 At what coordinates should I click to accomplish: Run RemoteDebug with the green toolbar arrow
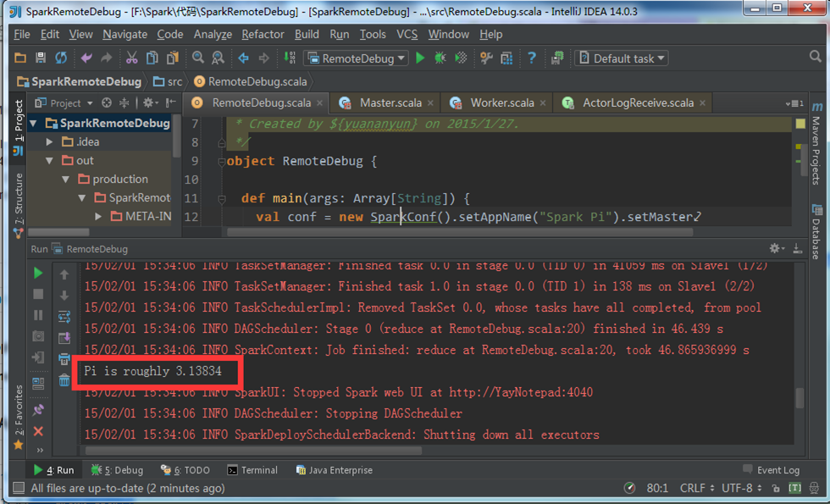[x=420, y=58]
